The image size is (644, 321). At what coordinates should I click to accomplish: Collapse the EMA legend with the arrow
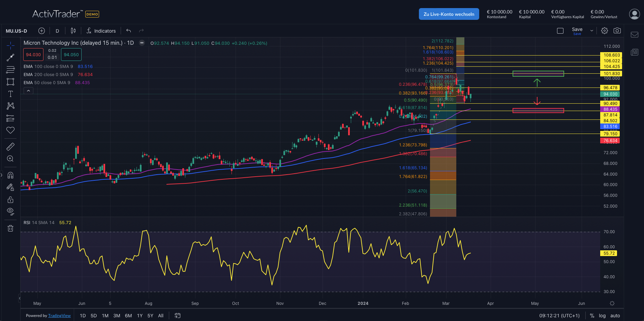click(x=28, y=90)
